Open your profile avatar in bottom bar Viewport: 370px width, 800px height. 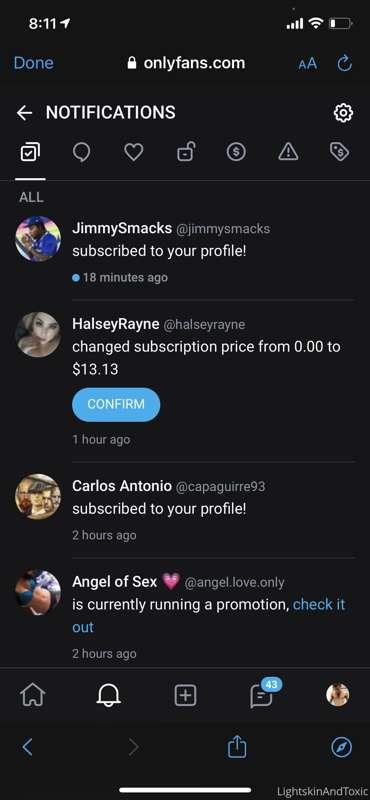coord(338,695)
